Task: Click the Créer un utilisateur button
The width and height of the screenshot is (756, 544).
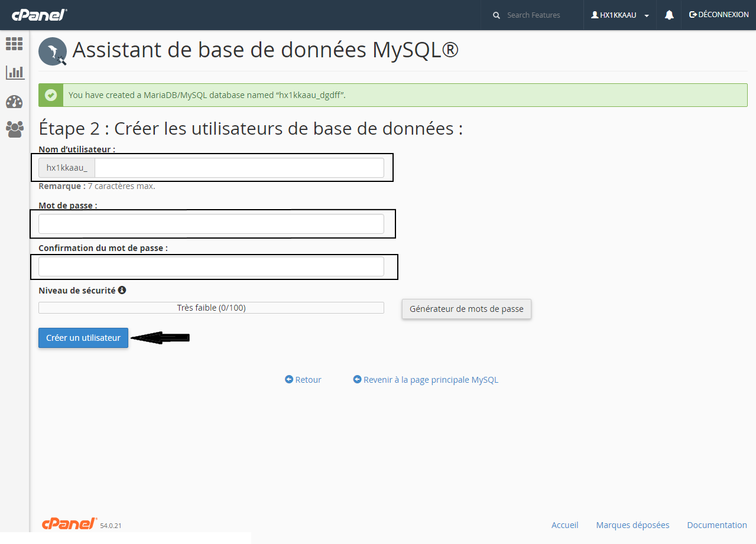Action: [x=83, y=338]
